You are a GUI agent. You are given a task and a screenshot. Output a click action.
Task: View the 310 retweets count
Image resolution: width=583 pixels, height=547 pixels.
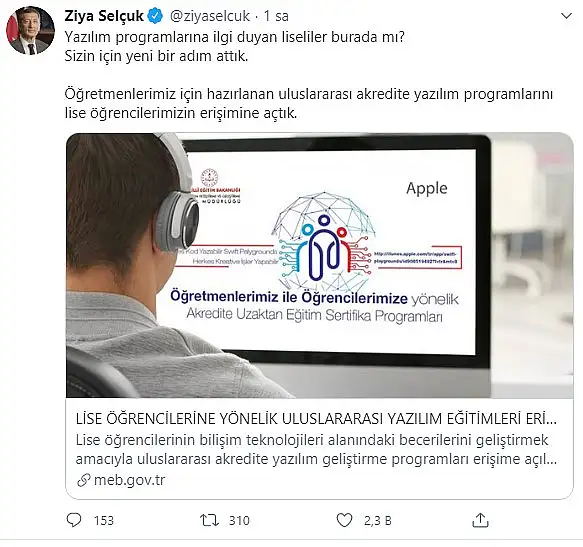pyautogui.click(x=239, y=520)
